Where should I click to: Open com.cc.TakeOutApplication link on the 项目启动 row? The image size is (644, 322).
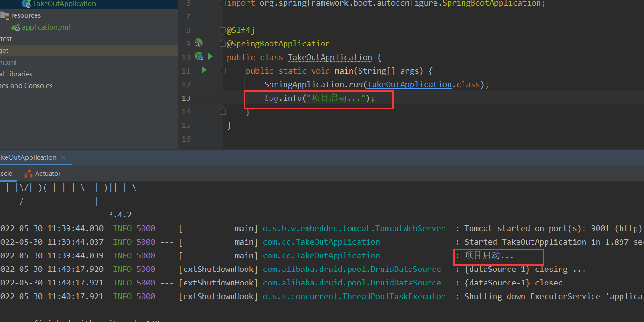[x=321, y=255]
